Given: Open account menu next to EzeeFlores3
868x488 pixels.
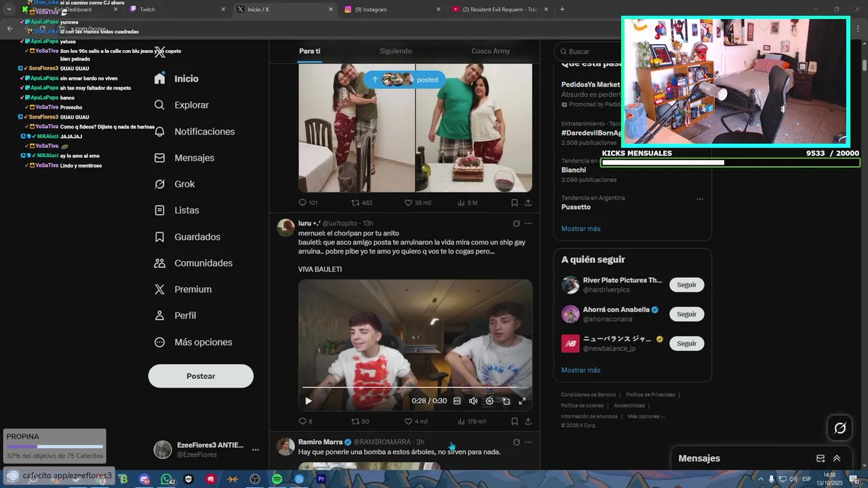Looking at the screenshot, I should pyautogui.click(x=256, y=450).
